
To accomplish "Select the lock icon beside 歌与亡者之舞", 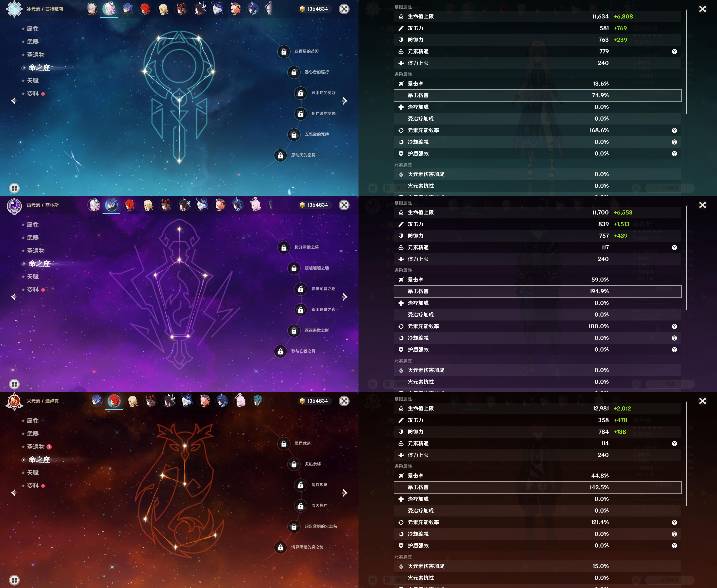I will [x=280, y=351].
